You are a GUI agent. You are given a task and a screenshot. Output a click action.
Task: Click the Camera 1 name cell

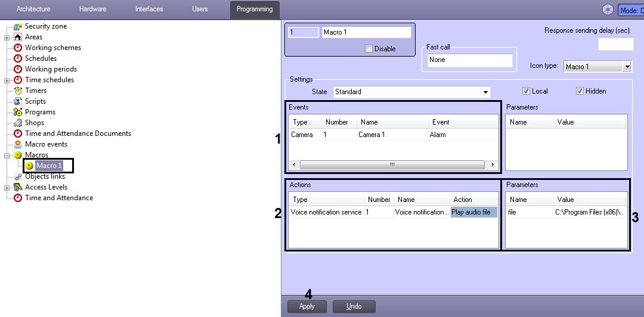click(x=392, y=135)
